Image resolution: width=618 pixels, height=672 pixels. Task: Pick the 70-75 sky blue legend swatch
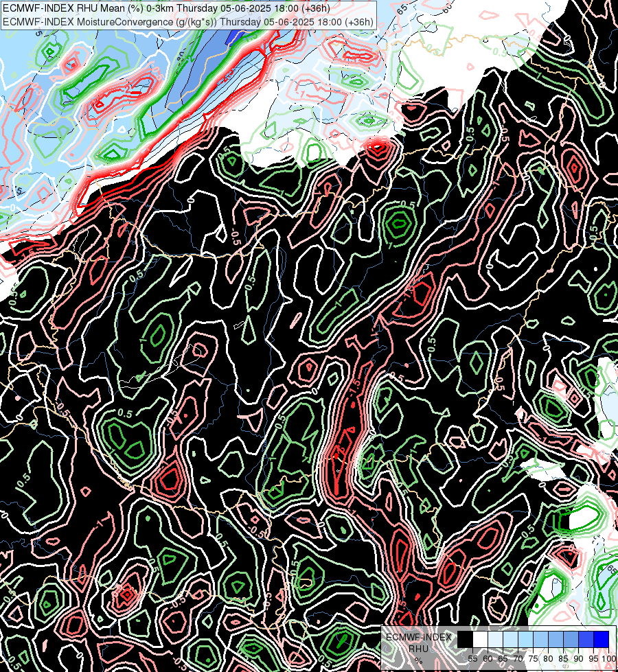coord(525,639)
